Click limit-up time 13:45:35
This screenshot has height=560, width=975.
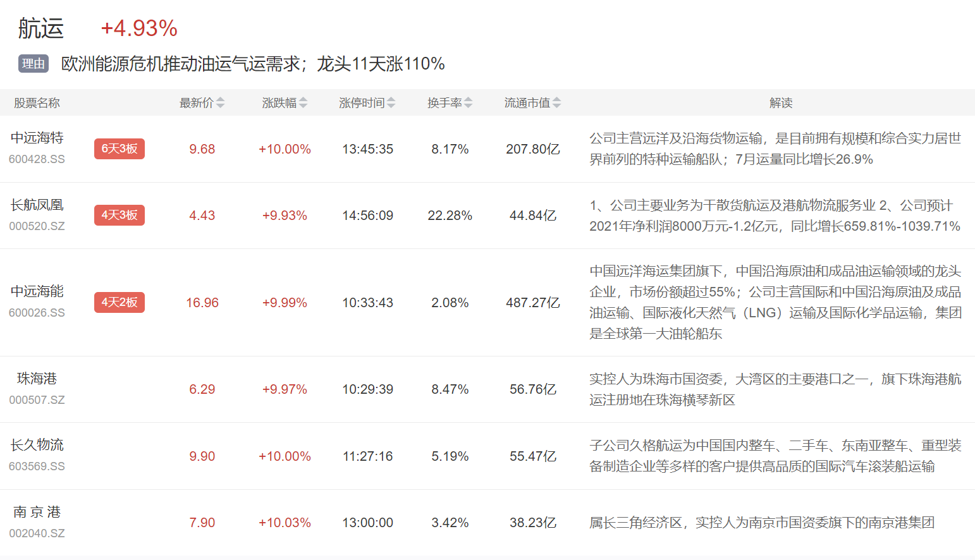(368, 149)
